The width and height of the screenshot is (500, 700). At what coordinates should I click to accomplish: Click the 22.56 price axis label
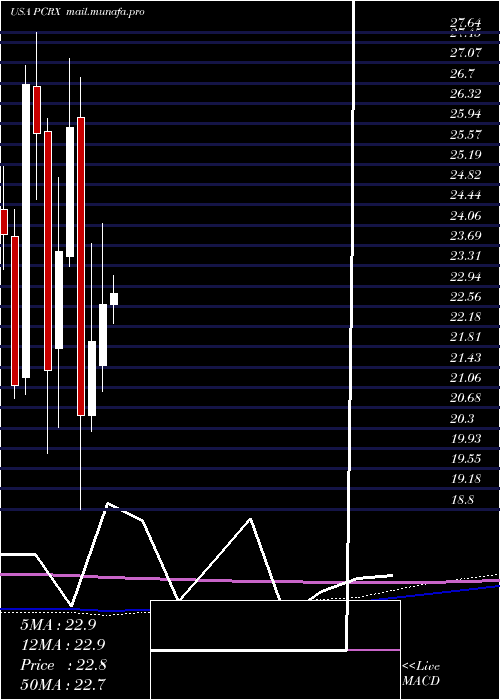pos(466,296)
